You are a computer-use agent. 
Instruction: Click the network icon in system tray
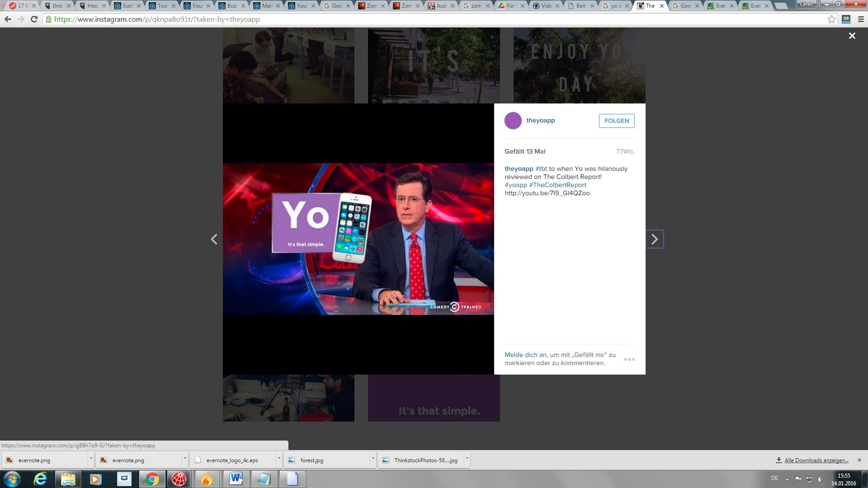pos(809,479)
